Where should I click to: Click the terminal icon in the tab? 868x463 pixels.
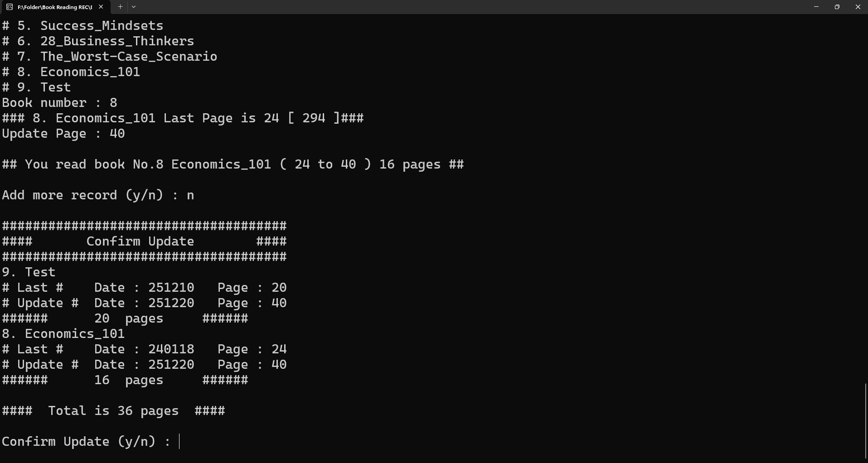point(9,7)
